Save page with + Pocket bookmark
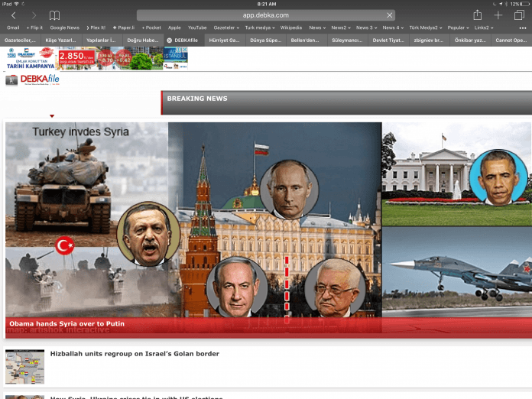This screenshot has width=532, height=399. click(151, 28)
